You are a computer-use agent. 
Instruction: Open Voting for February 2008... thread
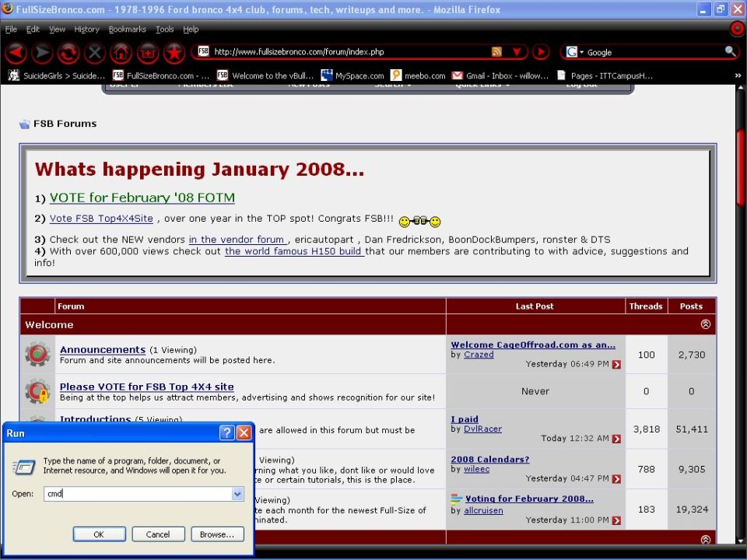529,499
